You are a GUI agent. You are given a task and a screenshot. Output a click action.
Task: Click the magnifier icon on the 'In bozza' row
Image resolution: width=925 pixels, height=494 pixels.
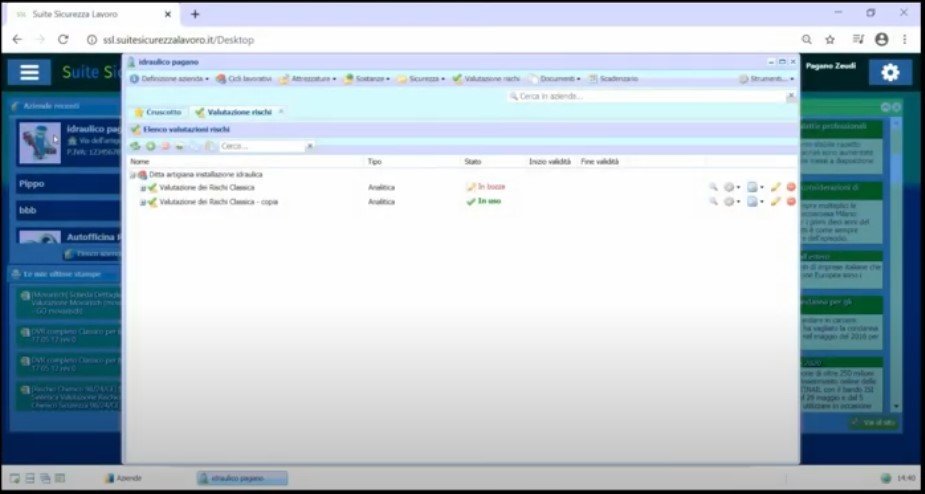click(x=713, y=187)
